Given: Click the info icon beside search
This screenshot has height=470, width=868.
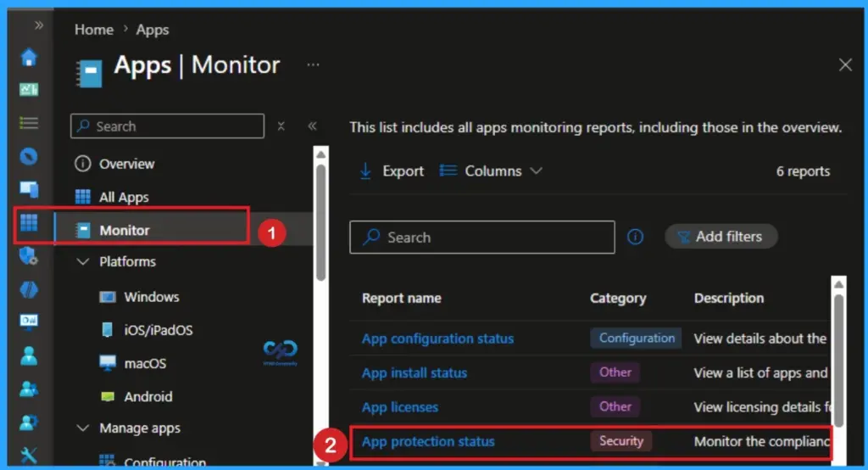Looking at the screenshot, I should coord(635,238).
